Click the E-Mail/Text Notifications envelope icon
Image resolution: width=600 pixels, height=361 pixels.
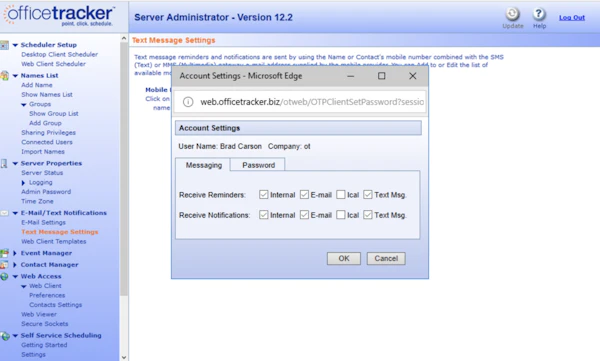[x=4, y=213]
